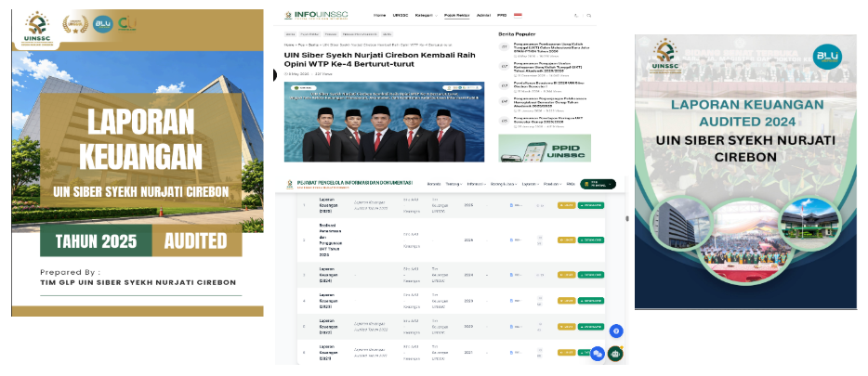Select the Laporan Keuangan Tahun 2025 Audited cover
Screen dimensions: 868x376
coord(138,163)
